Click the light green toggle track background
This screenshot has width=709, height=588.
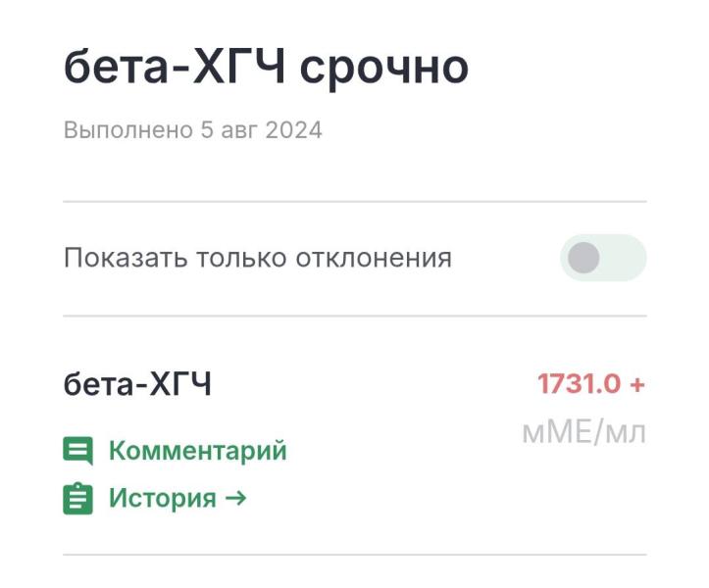[x=626, y=259]
